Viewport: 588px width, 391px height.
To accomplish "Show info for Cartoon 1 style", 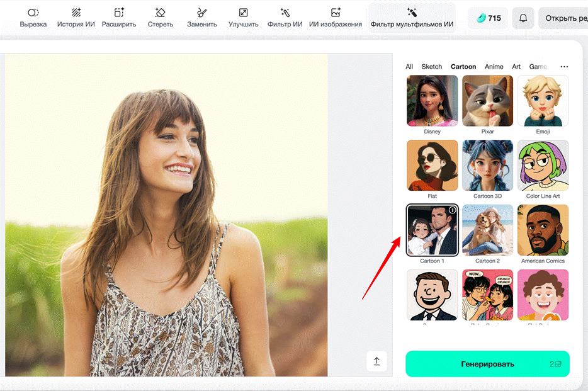I will 451,210.
